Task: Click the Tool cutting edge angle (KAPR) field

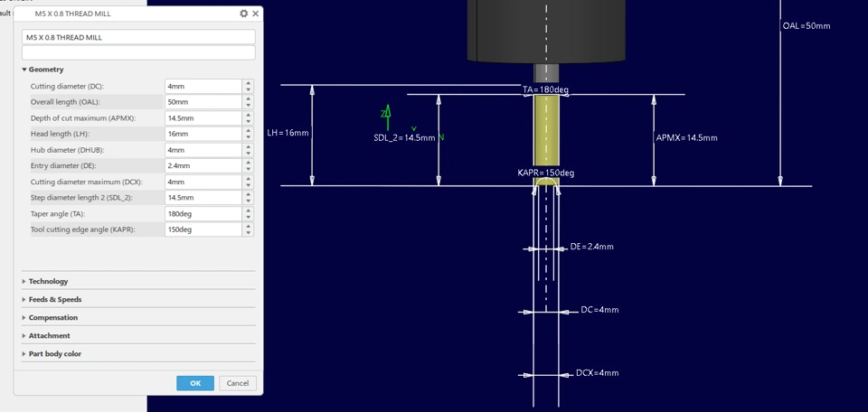Action: pyautogui.click(x=203, y=229)
